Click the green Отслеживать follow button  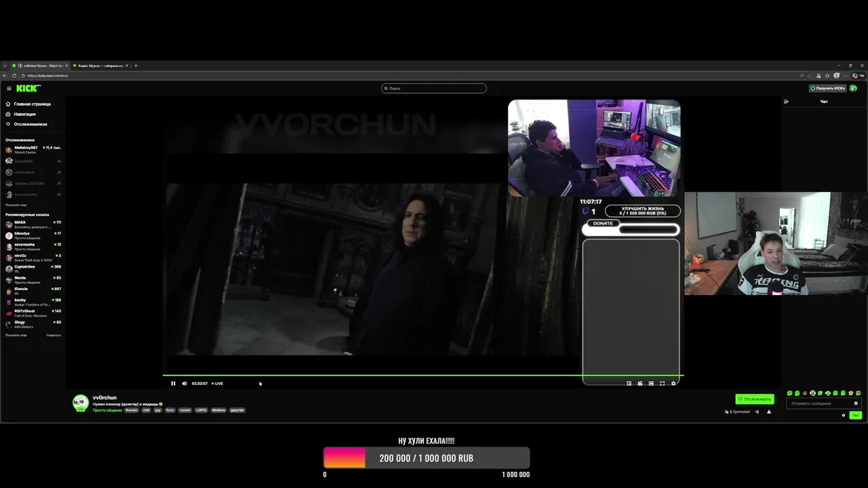point(755,399)
